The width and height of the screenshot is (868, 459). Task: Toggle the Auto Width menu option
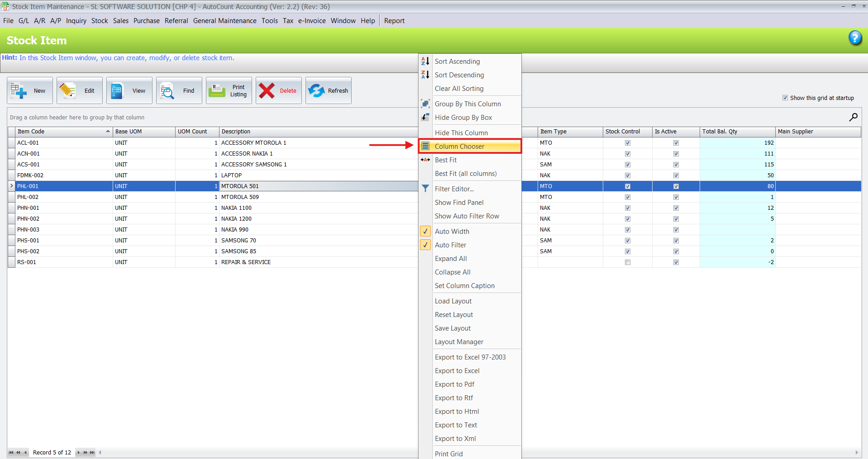[x=452, y=232]
